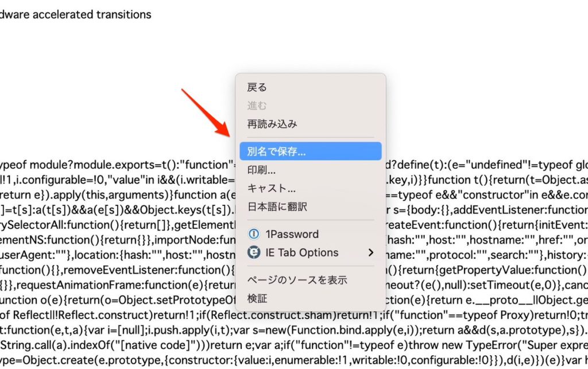The width and height of the screenshot is (588, 369).
Task: Choose キャスト... to cast the page
Action: (x=272, y=188)
